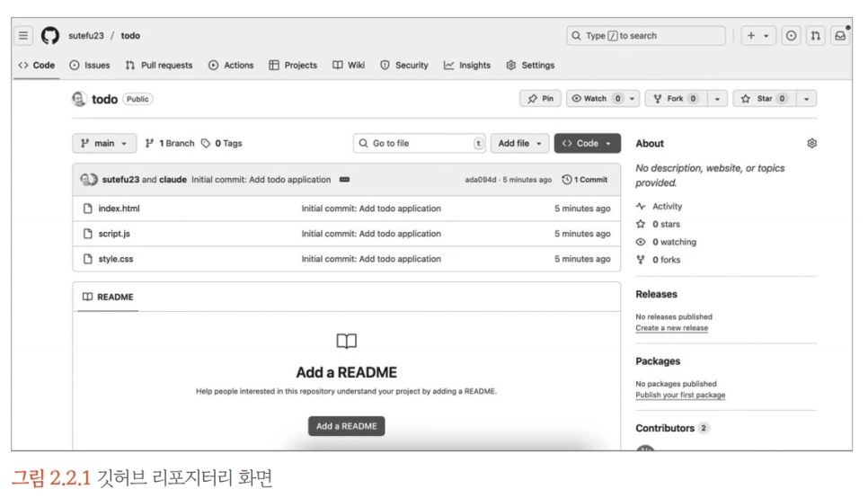Star the todo repository
Image resolution: width=868 pixels, height=498 pixels.
click(765, 99)
